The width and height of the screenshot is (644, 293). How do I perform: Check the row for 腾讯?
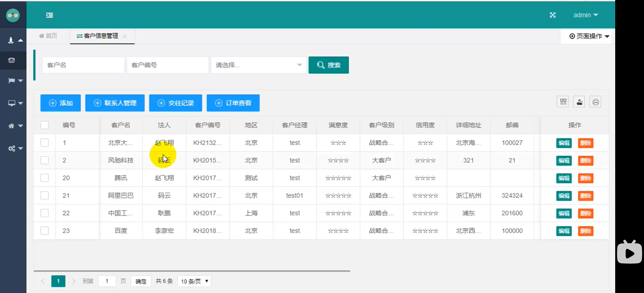(x=45, y=178)
